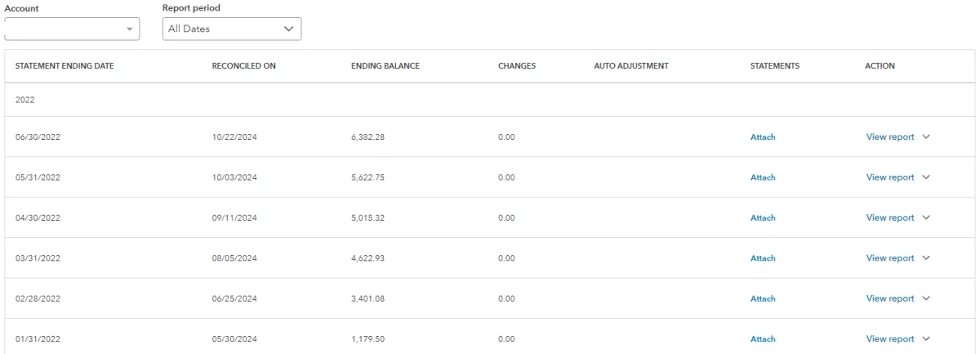Attach statement for 01/31/2022 row
980x354 pixels.
pos(763,339)
